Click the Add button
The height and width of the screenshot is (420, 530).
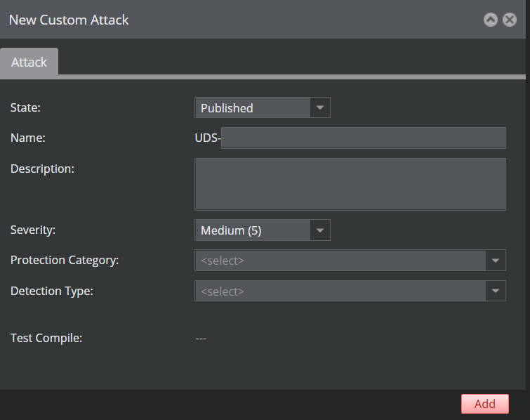pos(484,404)
